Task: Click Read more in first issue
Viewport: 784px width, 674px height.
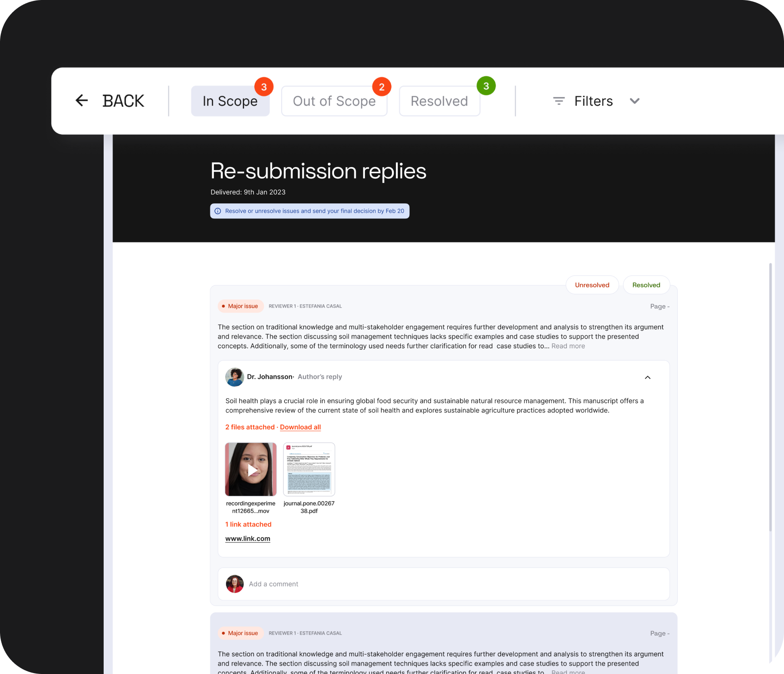Action: click(568, 346)
